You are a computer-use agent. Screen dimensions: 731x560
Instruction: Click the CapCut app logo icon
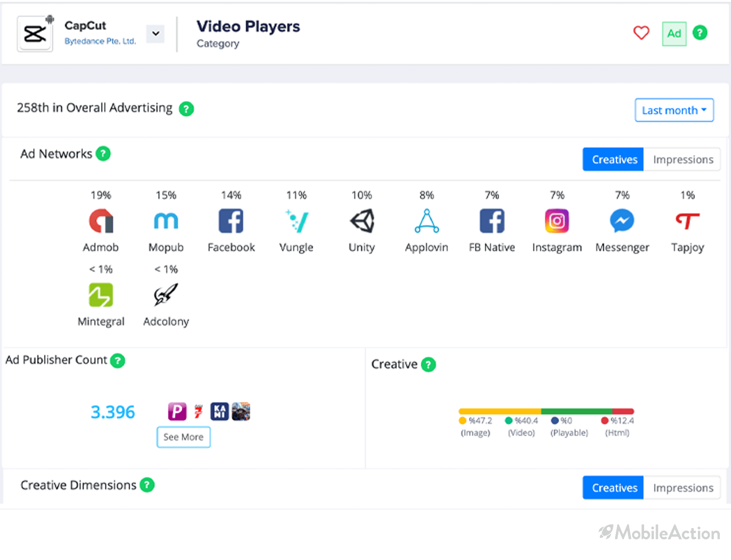[35, 34]
